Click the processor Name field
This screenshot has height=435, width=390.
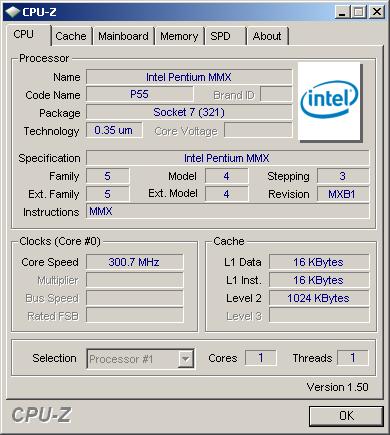(189, 77)
